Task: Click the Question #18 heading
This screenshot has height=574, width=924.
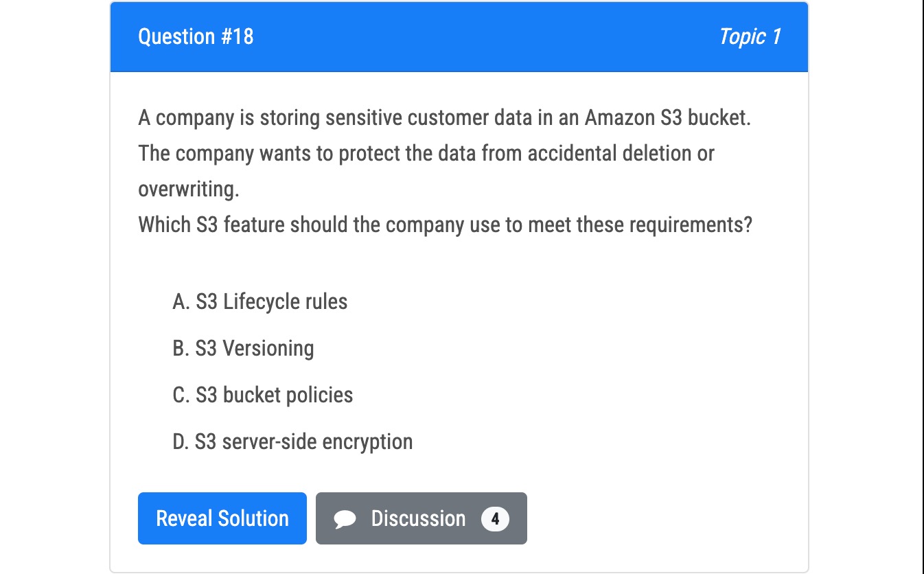Action: pos(196,36)
